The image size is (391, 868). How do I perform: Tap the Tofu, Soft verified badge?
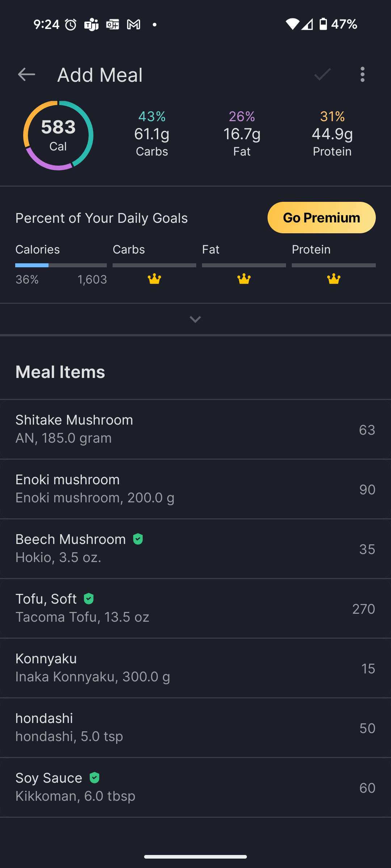point(89,599)
